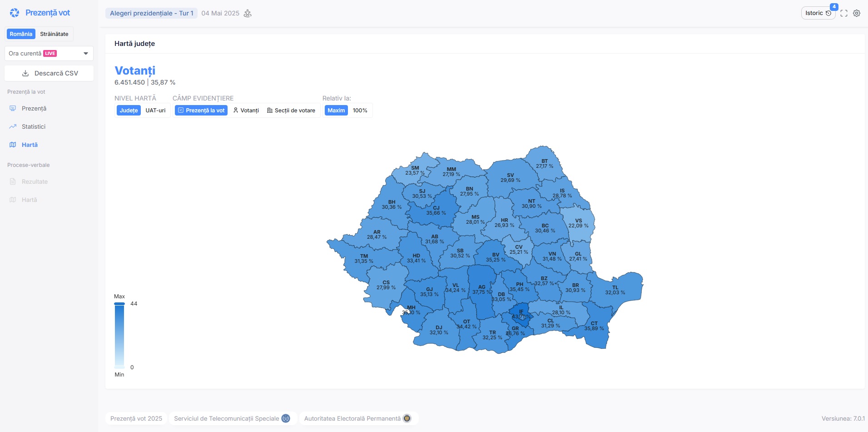Switch map level to UAT-uri
Viewport: 868px width, 432px height.
click(x=155, y=111)
